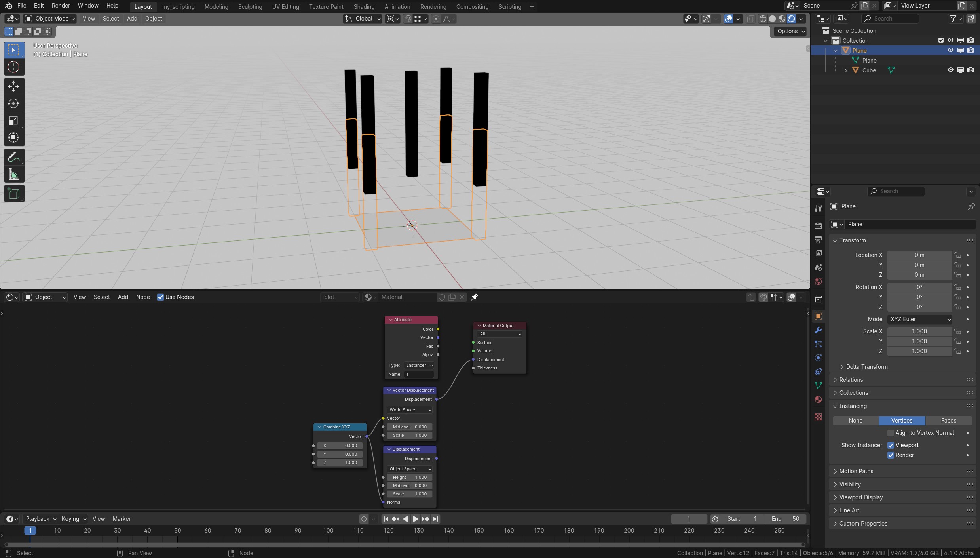Hide the Cube object with the eye icon

(950, 70)
